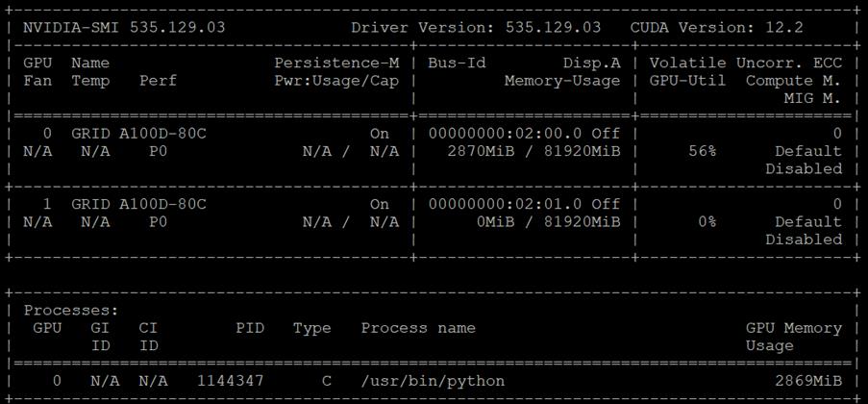Viewport: 868px width, 404px height.
Task: Click the Bus-Id column header
Action: 457,63
